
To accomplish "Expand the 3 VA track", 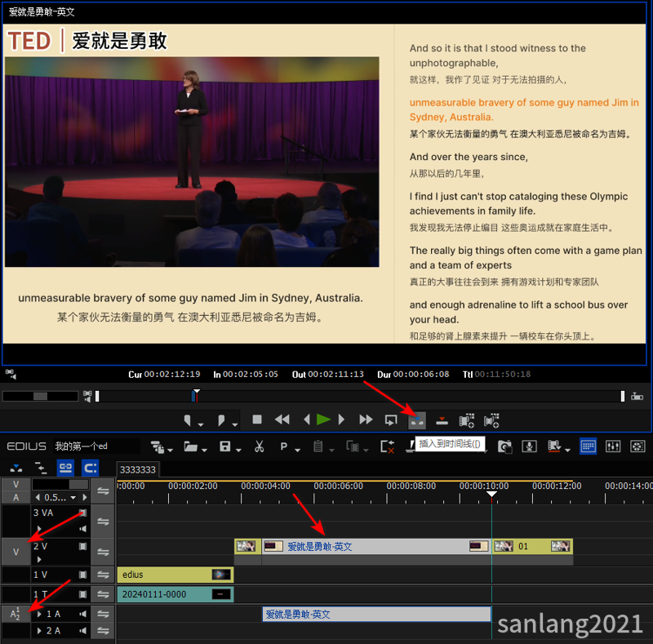I will (x=39, y=529).
